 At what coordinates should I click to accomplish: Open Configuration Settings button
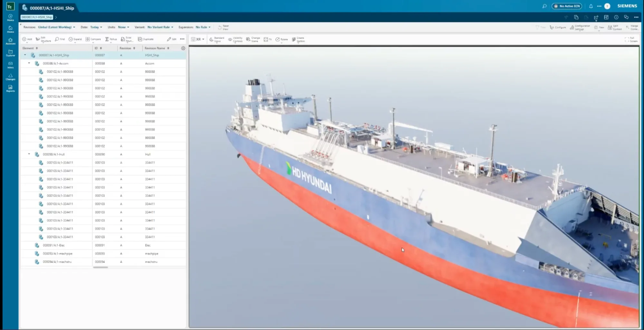point(580,27)
